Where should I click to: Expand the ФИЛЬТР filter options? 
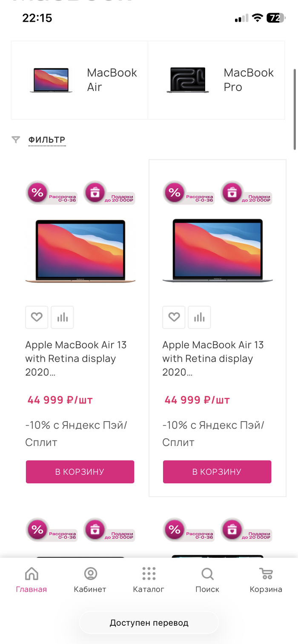47,140
